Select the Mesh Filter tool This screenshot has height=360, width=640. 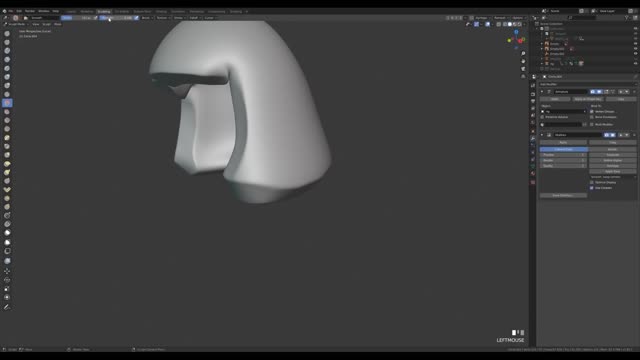pos(7,261)
